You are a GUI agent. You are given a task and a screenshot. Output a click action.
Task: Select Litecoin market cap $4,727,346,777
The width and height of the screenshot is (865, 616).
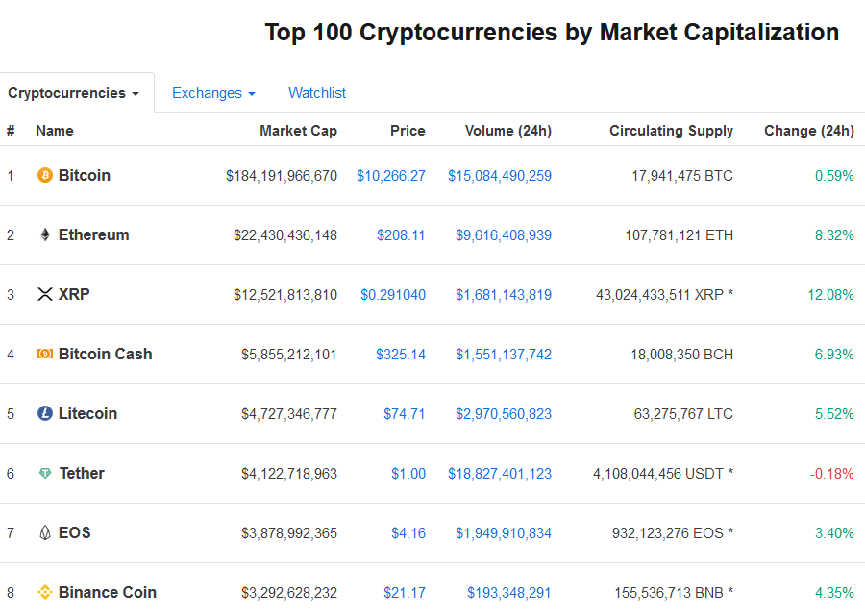coord(289,414)
